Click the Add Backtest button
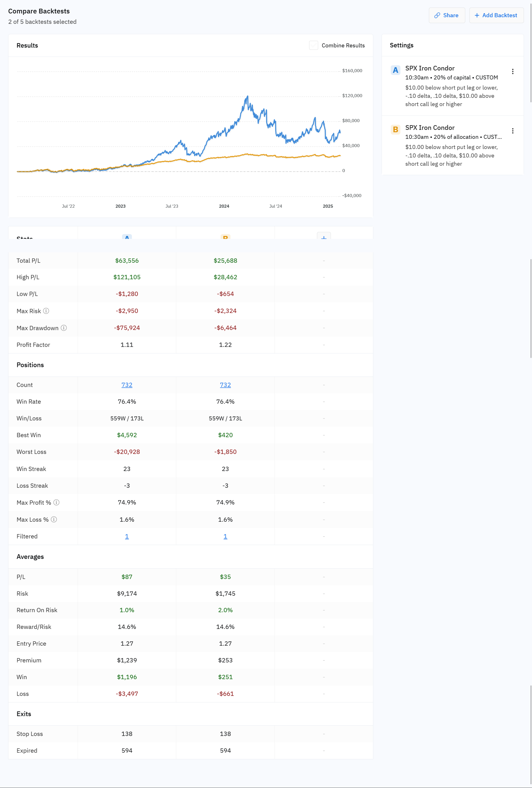This screenshot has height=788, width=532. 496,15
